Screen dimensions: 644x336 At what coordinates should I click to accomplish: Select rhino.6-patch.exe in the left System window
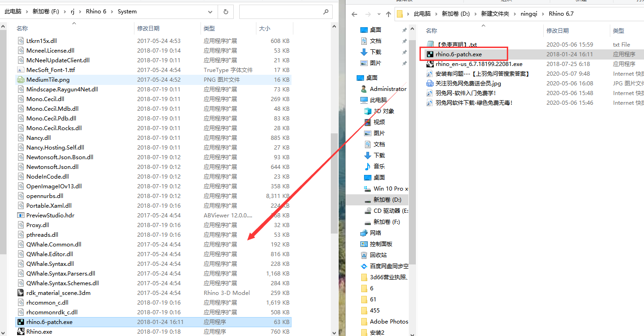[153, 322]
